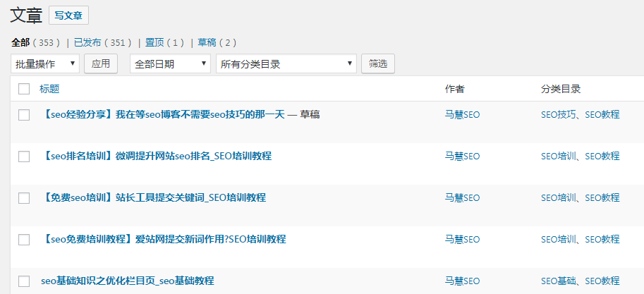Open SEO培训 category in 【免费seo培训】 row

[558, 197]
